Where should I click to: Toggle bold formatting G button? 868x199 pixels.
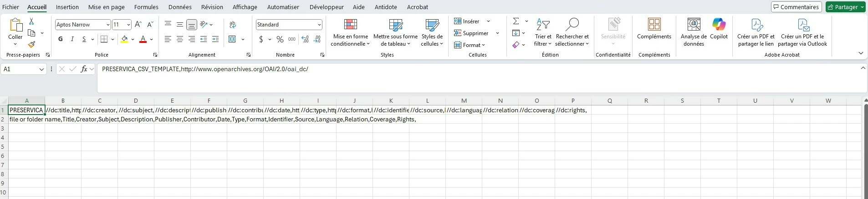(61, 39)
